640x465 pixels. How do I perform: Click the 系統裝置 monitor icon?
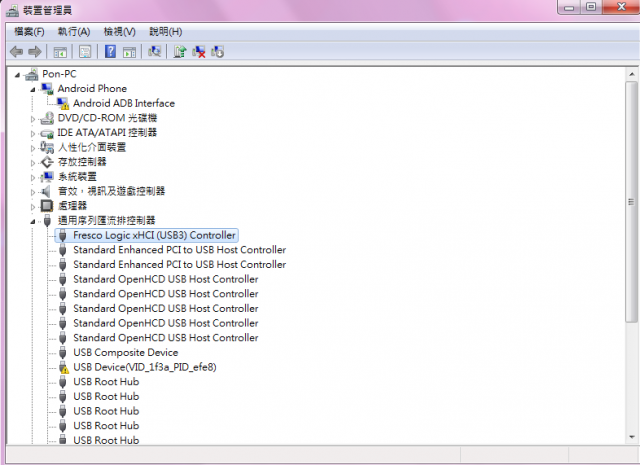47,177
